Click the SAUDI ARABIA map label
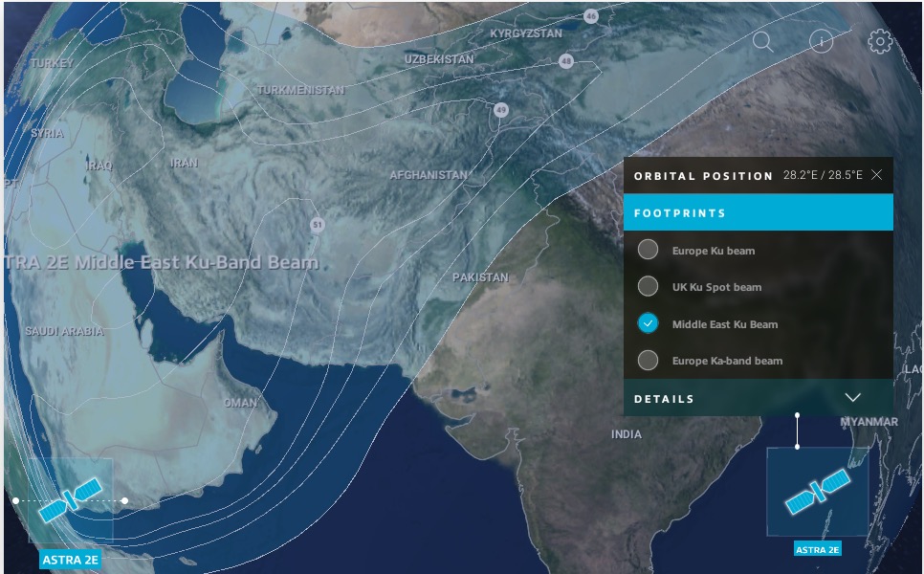The width and height of the screenshot is (924, 574). [64, 331]
